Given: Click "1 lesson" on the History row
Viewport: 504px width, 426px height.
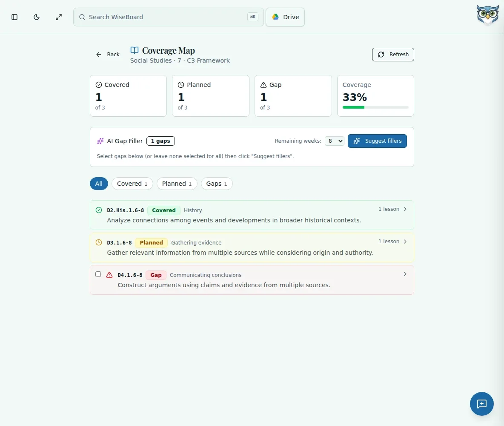Looking at the screenshot, I should pyautogui.click(x=389, y=209).
